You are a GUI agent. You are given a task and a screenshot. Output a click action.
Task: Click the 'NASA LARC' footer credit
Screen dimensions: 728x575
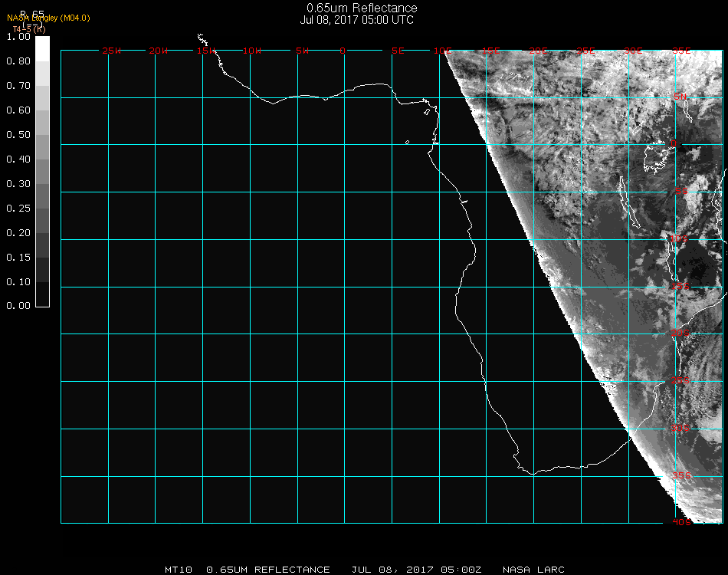533,570
